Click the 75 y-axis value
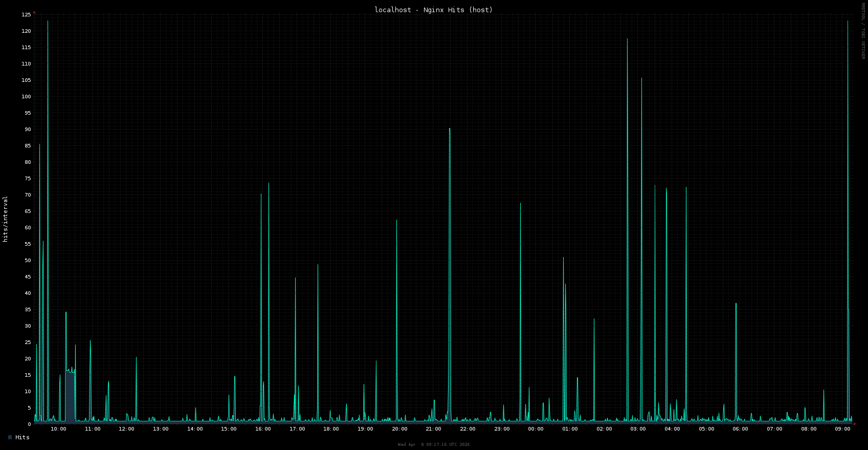868x450 pixels. 28,179
